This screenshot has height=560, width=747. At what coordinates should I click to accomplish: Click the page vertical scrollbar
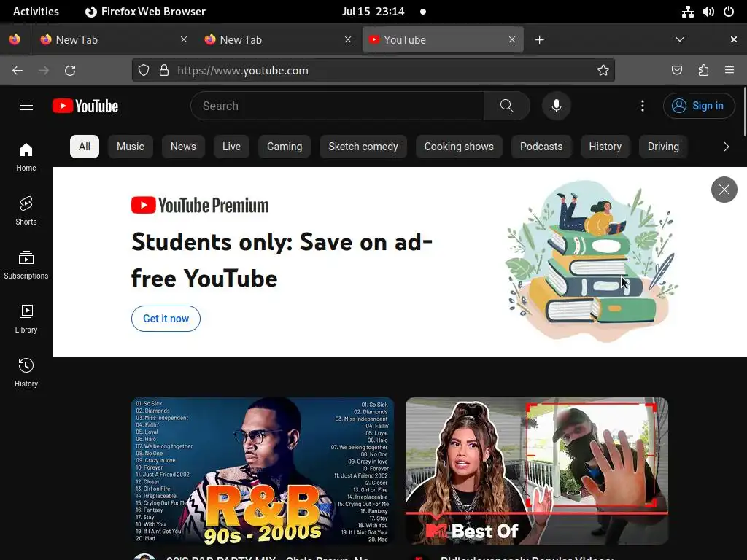744,112
